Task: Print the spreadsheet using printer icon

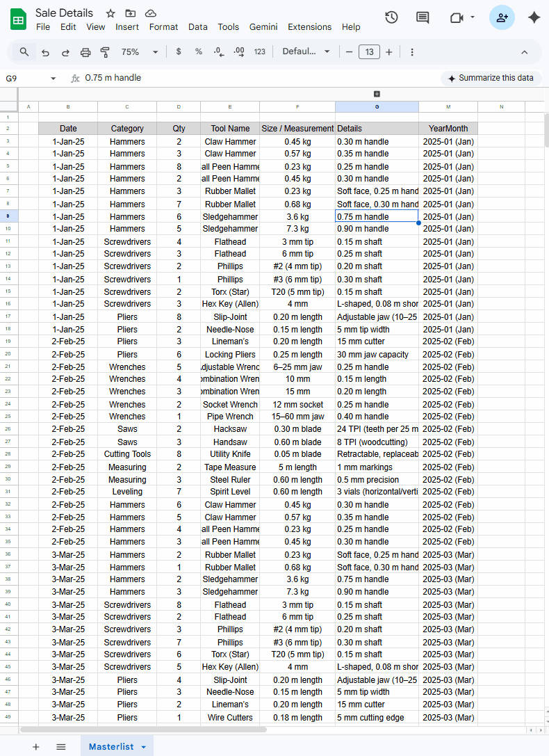Action: pyautogui.click(x=85, y=52)
